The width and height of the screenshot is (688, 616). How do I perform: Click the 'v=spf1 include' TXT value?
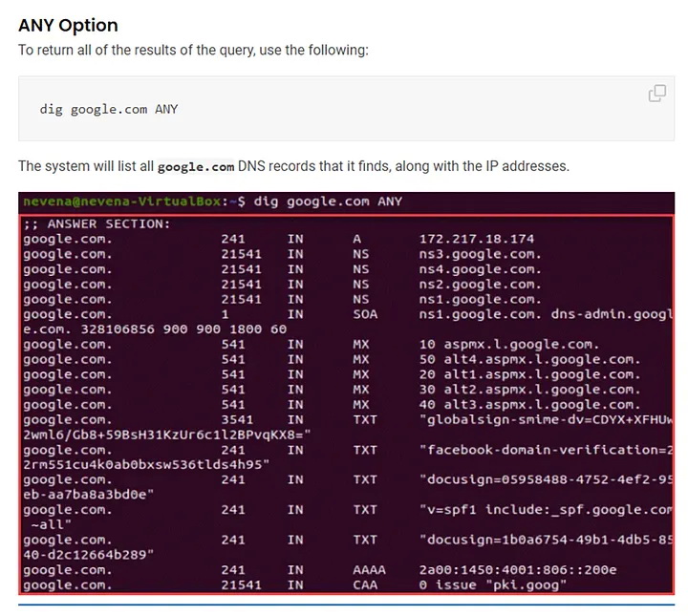click(546, 510)
